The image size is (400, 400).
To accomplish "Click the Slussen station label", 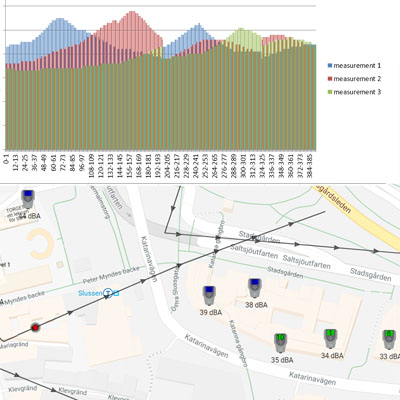I will [x=90, y=293].
